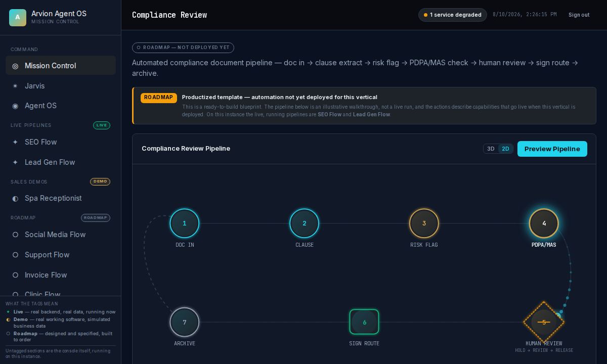Screen dimensions: 607x364
Task: Click the HOLD → REVIEW → RELEASE caption
Action: point(544,350)
